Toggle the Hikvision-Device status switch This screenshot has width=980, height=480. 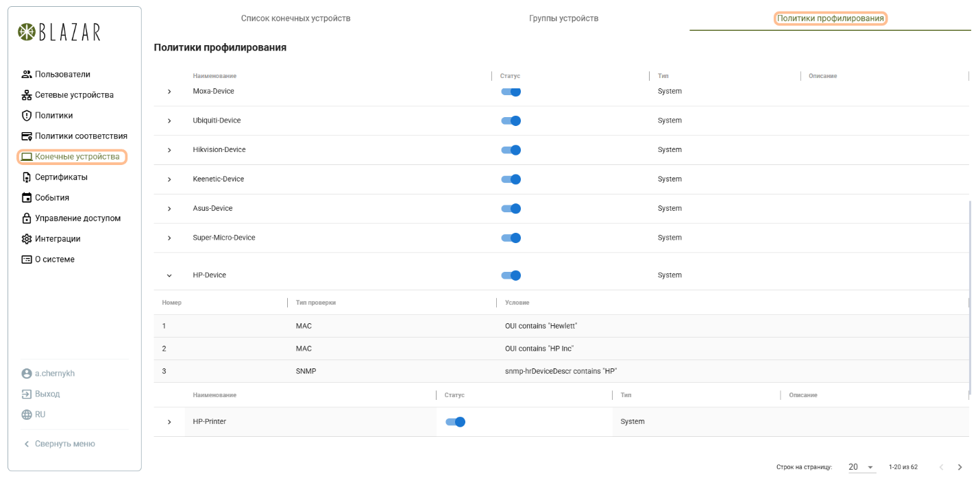[x=511, y=150]
